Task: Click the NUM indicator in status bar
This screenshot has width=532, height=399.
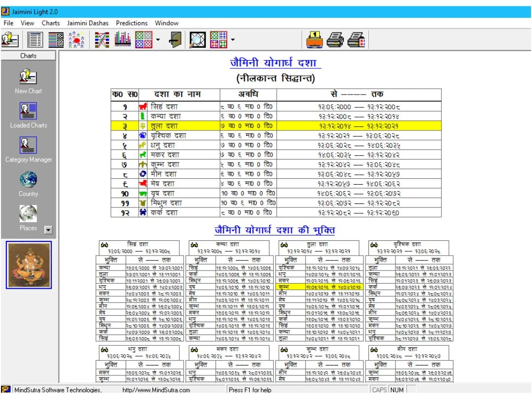Action: (397, 390)
